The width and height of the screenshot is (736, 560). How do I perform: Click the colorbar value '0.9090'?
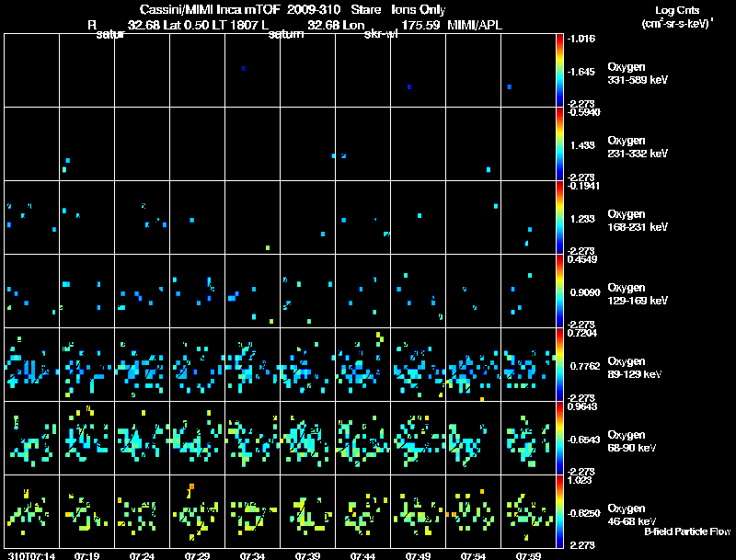click(585, 292)
